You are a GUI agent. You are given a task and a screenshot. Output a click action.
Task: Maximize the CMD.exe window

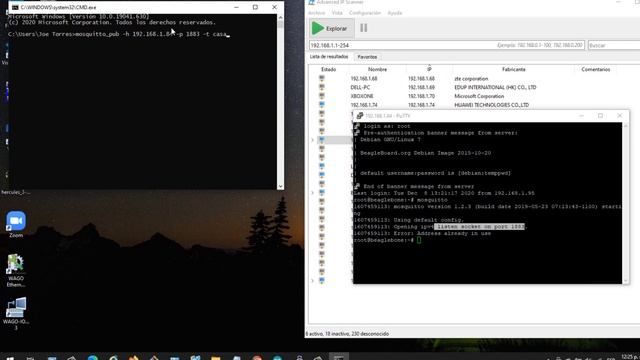click(x=255, y=7)
